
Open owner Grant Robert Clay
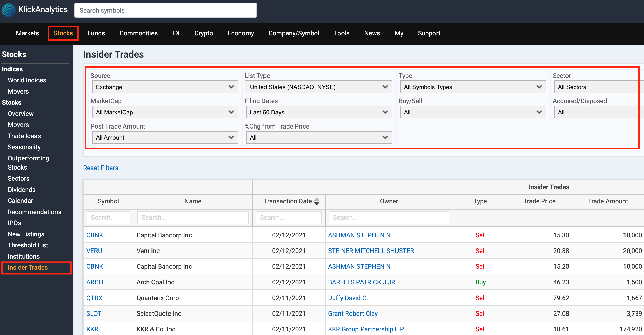[353, 313]
